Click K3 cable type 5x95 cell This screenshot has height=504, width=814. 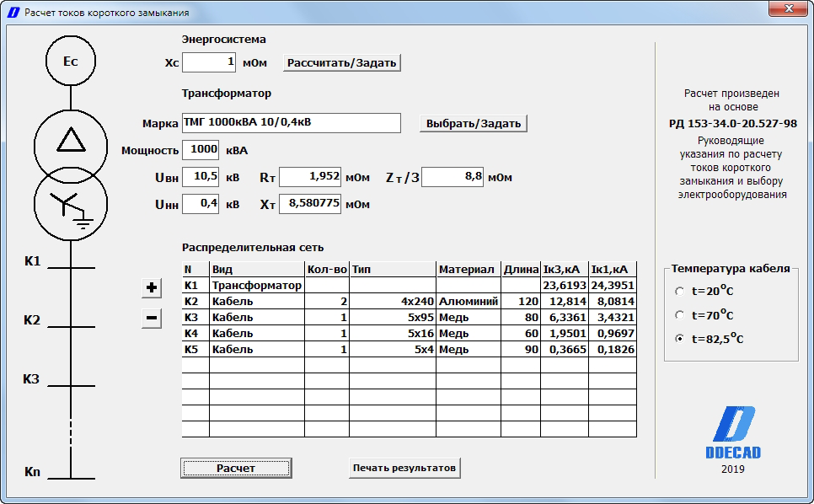[x=393, y=317]
